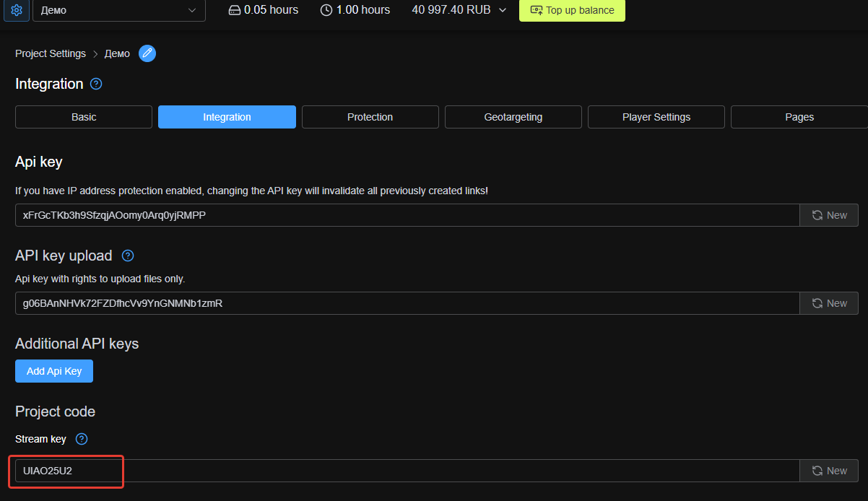The image size is (868, 501).
Task: Click the Stream key input field
Action: pos(407,471)
